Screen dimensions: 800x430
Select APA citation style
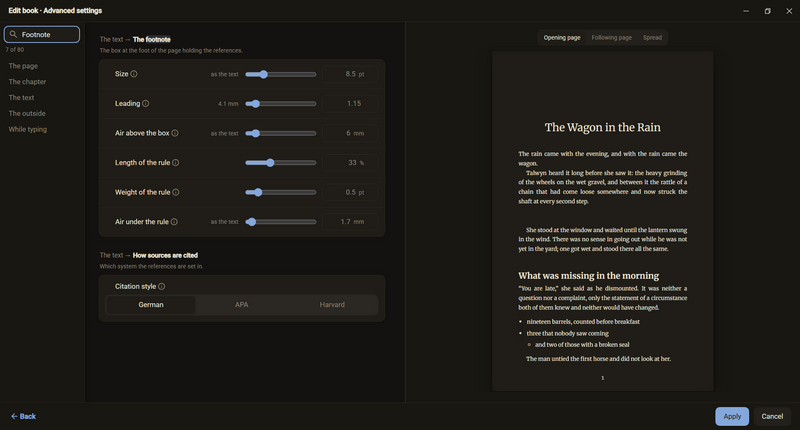(x=241, y=305)
